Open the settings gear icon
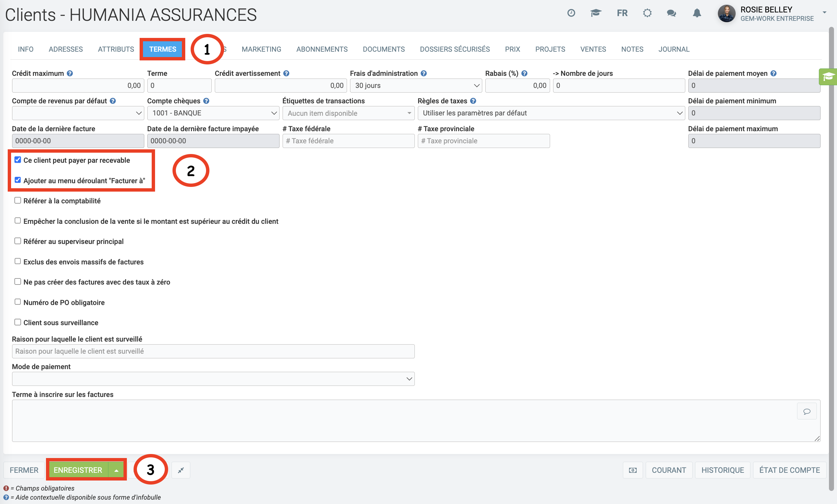This screenshot has height=504, width=837. pos(647,13)
